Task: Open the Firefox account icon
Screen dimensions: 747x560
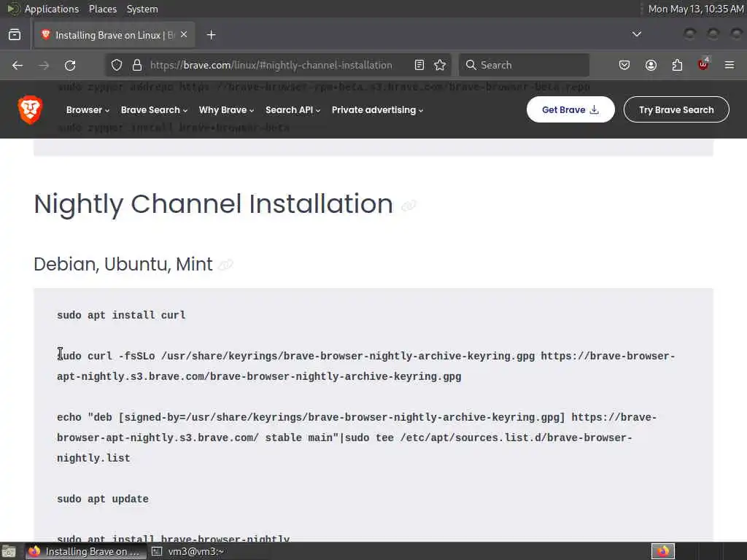Action: click(x=651, y=65)
